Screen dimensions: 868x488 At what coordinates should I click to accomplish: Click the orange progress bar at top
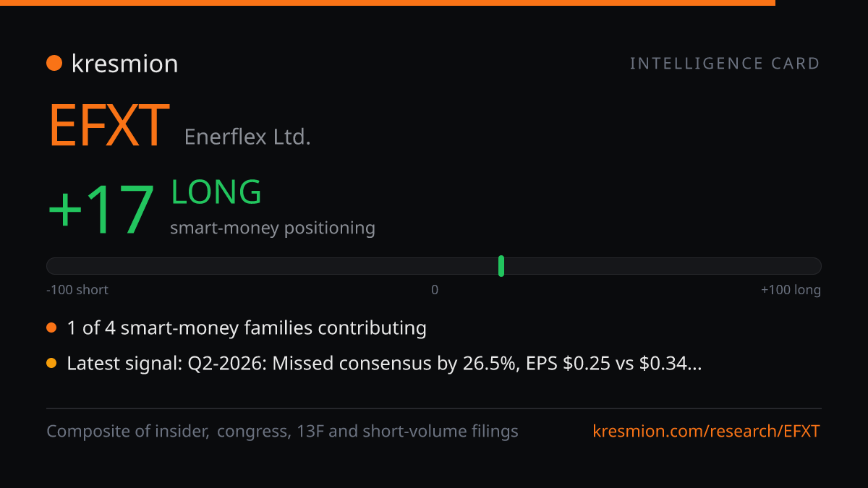(388, 3)
